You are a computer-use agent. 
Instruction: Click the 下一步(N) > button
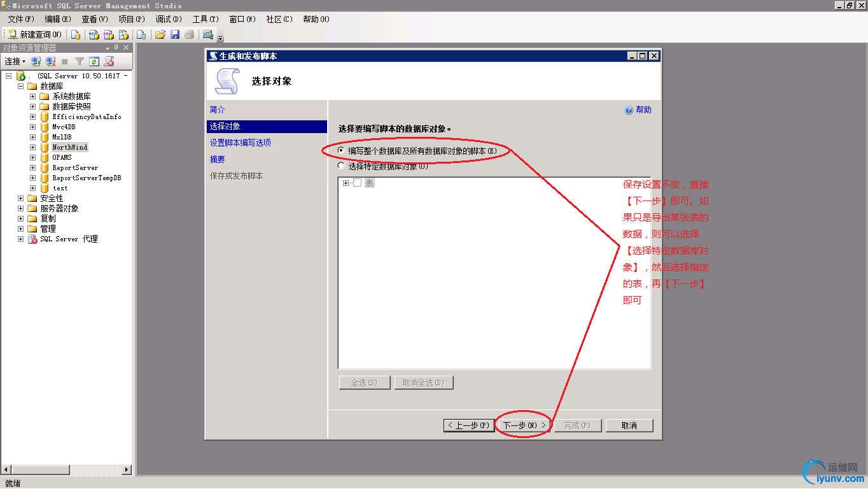pyautogui.click(x=524, y=425)
